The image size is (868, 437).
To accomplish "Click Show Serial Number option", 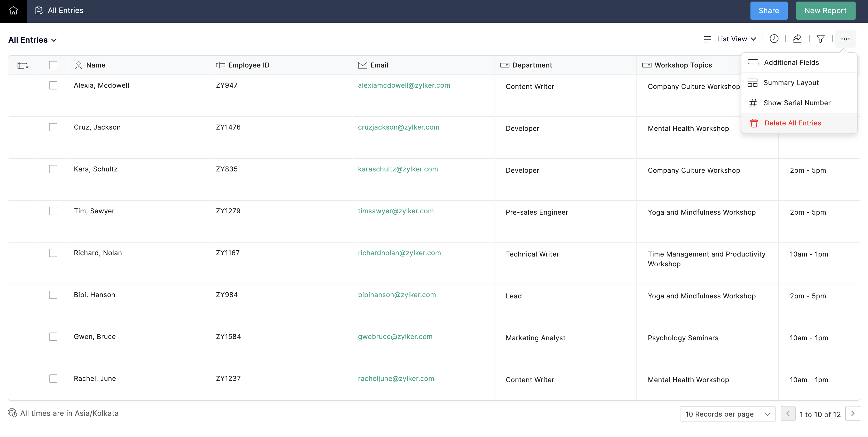I will [796, 103].
